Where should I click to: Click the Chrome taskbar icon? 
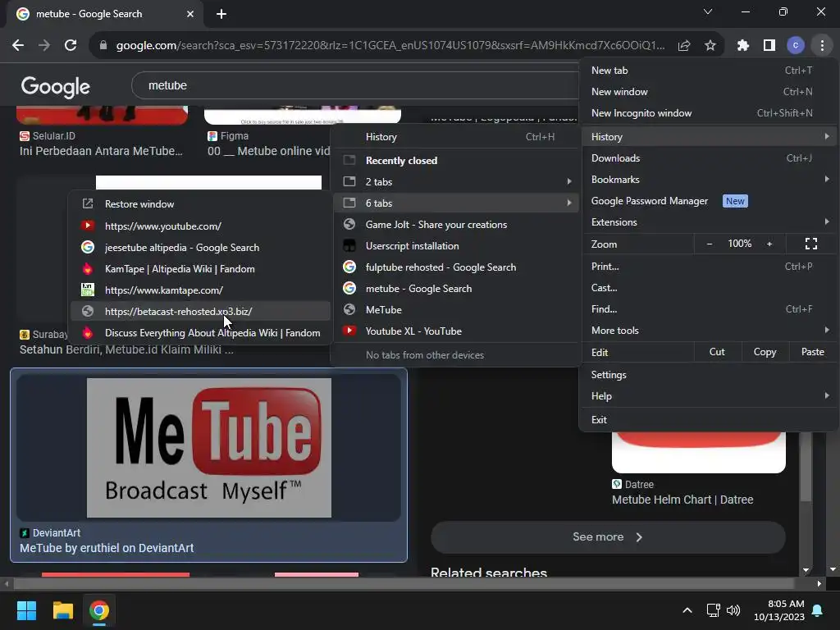(x=99, y=610)
